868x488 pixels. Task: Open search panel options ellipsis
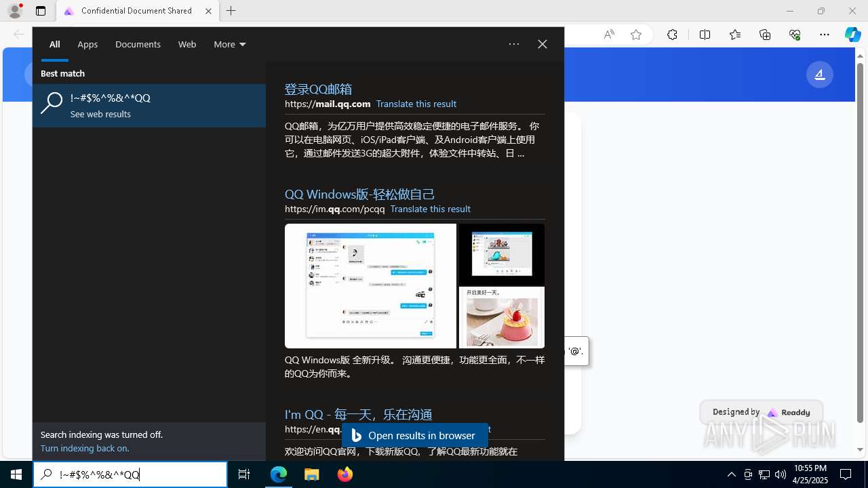(514, 44)
